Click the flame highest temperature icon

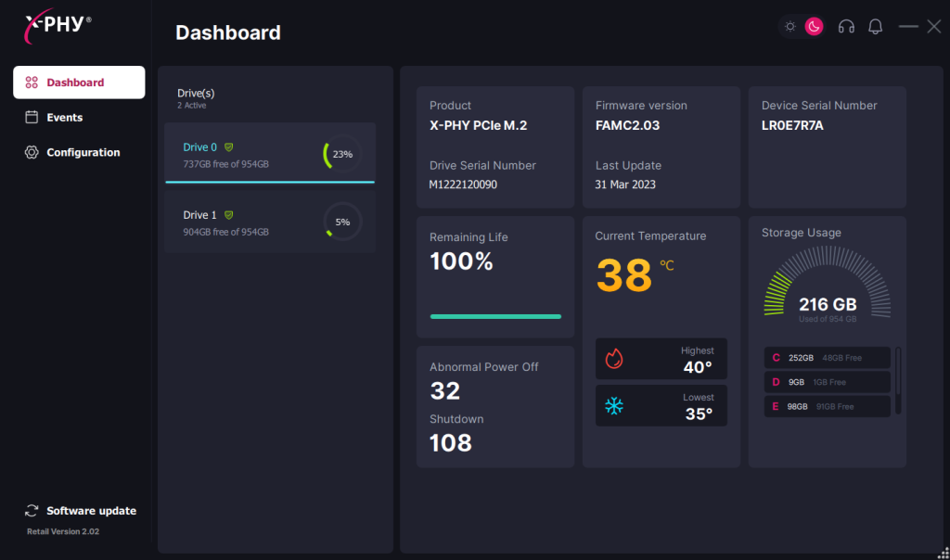[614, 359]
